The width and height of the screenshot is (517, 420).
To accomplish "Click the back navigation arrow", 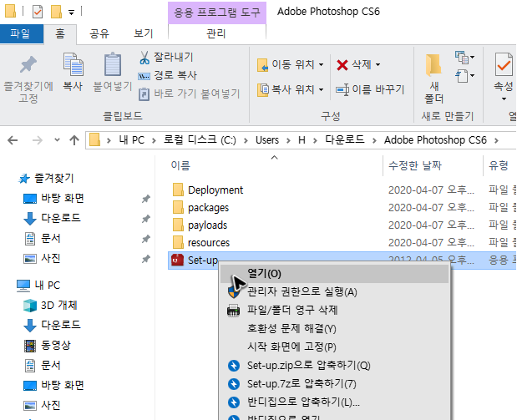I will [13, 140].
